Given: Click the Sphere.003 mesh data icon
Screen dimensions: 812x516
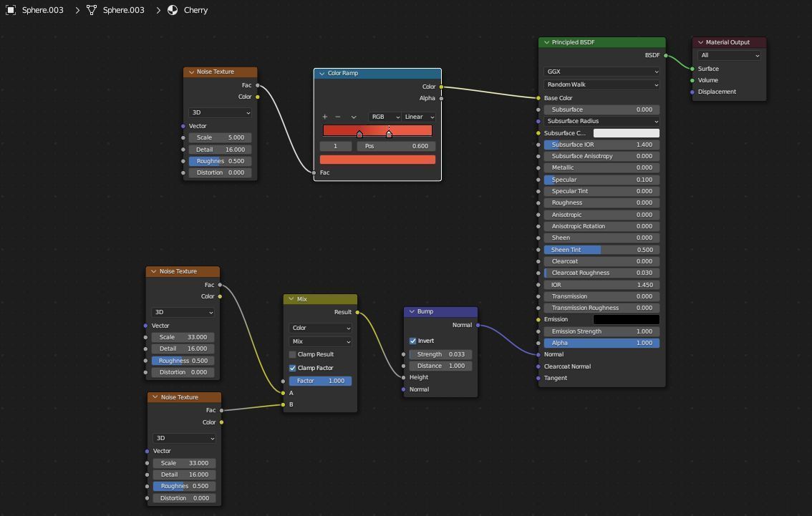Looking at the screenshot, I should click(92, 10).
